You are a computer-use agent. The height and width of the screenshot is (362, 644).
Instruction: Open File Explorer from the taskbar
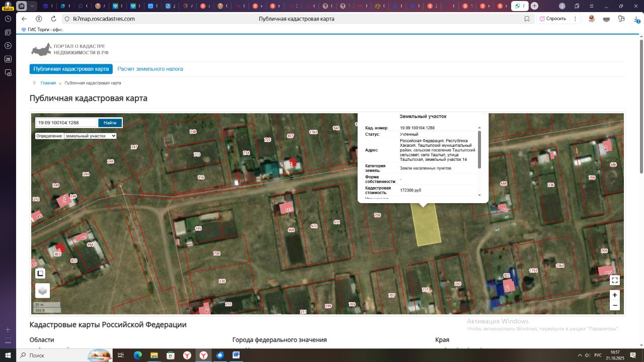(x=154, y=355)
